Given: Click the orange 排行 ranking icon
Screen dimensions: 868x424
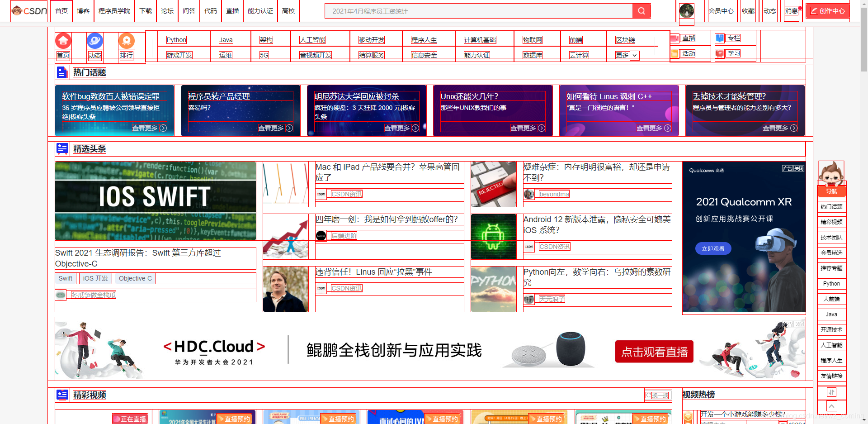Looking at the screenshot, I should click(x=126, y=41).
